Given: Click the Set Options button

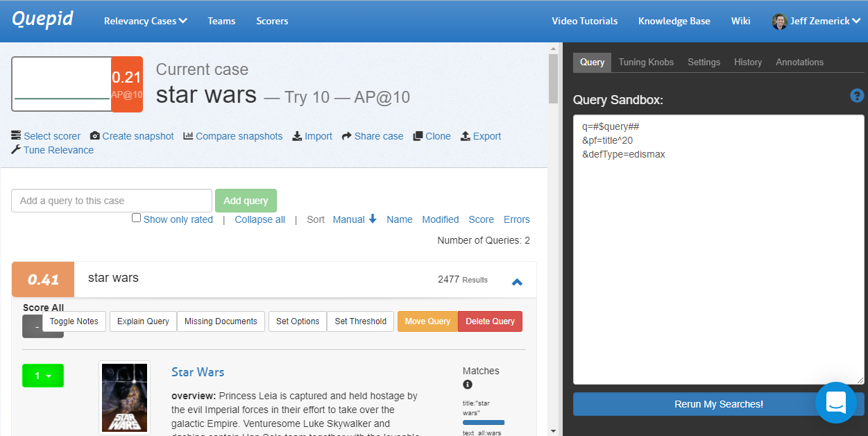Looking at the screenshot, I should click(x=298, y=321).
